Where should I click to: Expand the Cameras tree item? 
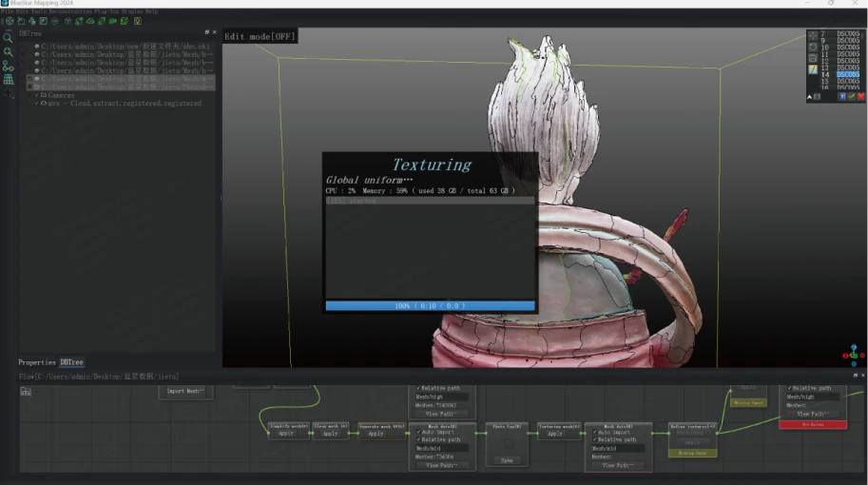point(30,95)
